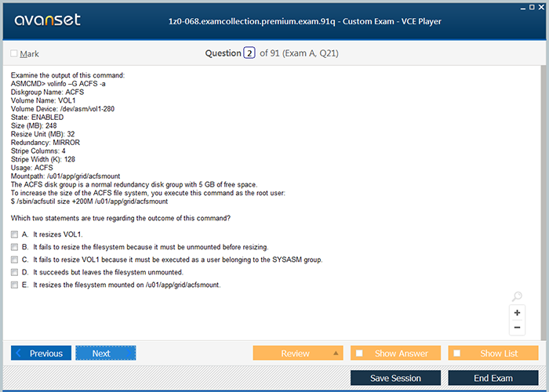Click the magnifier zoom icon
This screenshot has height=392, width=549.
tap(517, 296)
